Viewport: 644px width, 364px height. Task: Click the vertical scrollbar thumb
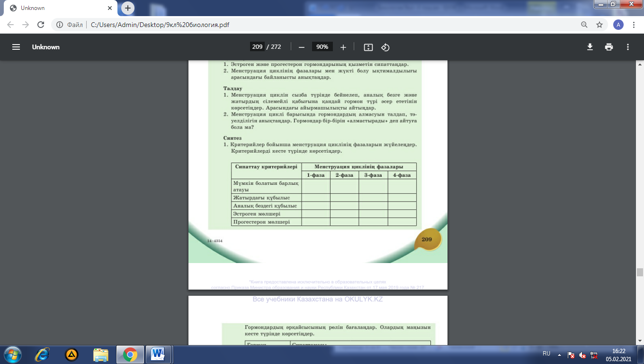[x=640, y=272]
